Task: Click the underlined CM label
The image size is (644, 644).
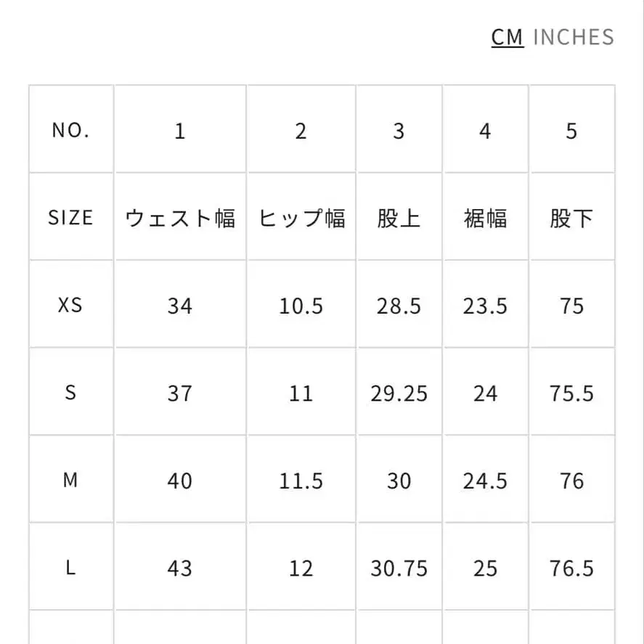Action: (507, 37)
